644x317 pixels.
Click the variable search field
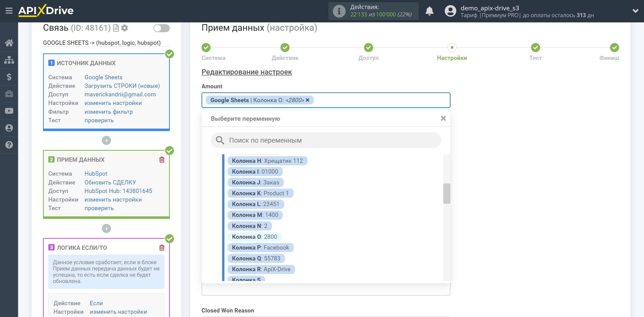click(x=326, y=140)
